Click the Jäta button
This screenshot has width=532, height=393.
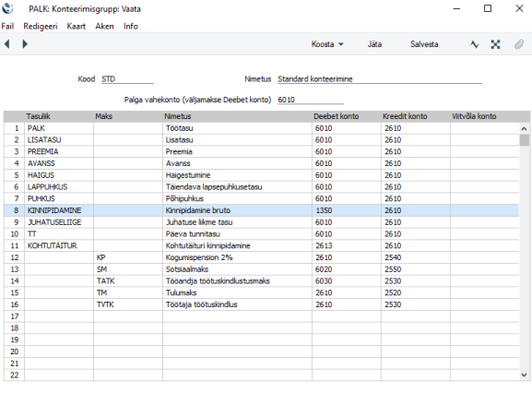tap(374, 44)
